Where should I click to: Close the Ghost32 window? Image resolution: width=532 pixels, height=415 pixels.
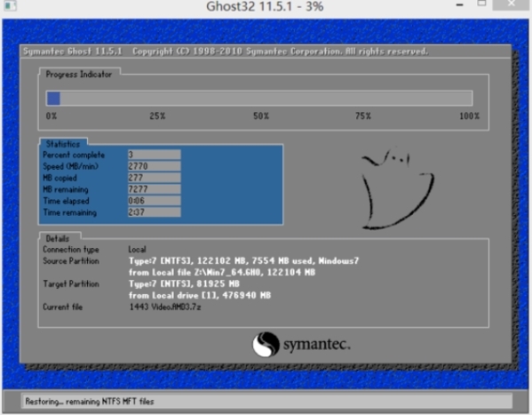click(512, 4)
